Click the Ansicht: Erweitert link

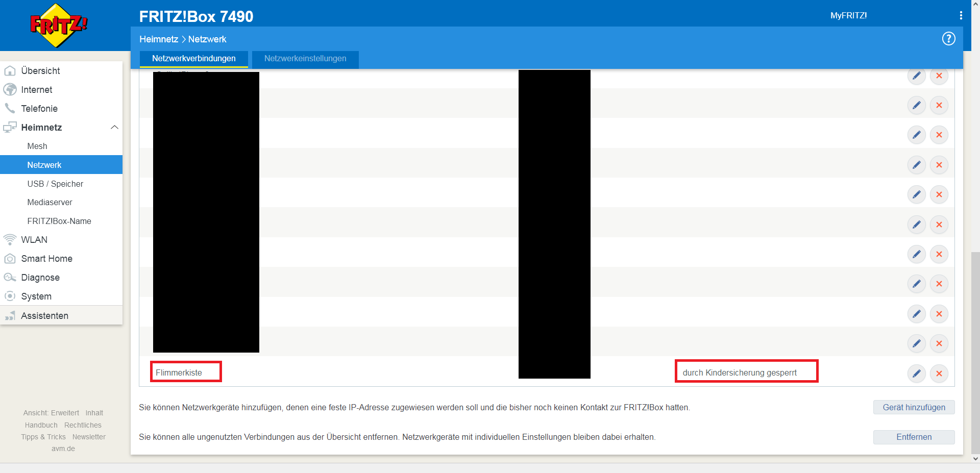[x=51, y=413]
